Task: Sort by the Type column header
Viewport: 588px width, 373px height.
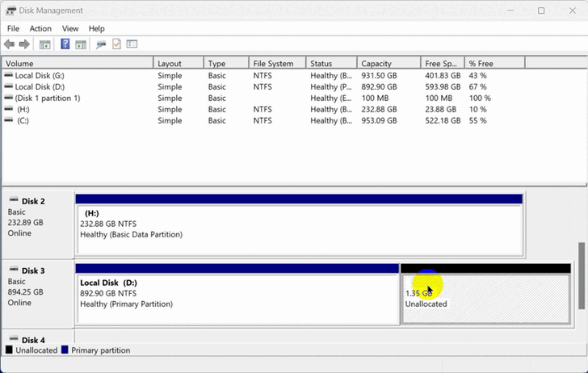Action: click(226, 63)
